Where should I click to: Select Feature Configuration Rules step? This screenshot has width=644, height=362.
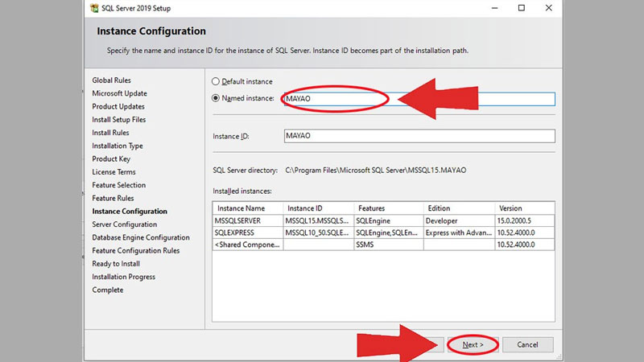[x=135, y=251]
